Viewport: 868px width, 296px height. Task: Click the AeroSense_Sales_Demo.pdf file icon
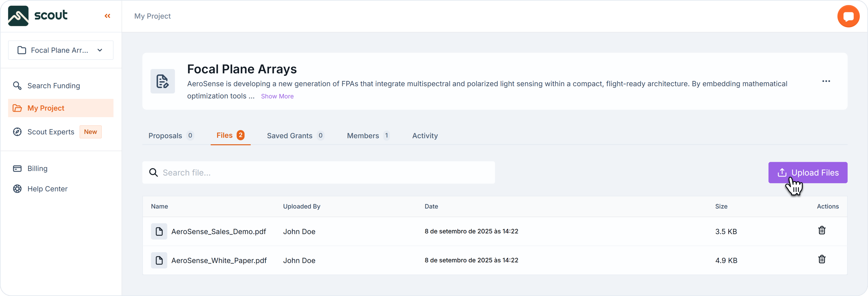pyautogui.click(x=159, y=232)
